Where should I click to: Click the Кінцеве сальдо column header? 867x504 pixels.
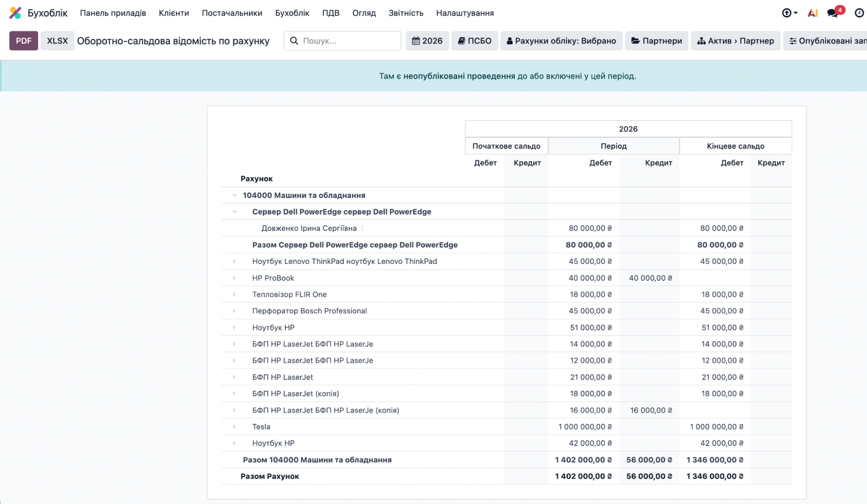pos(736,146)
